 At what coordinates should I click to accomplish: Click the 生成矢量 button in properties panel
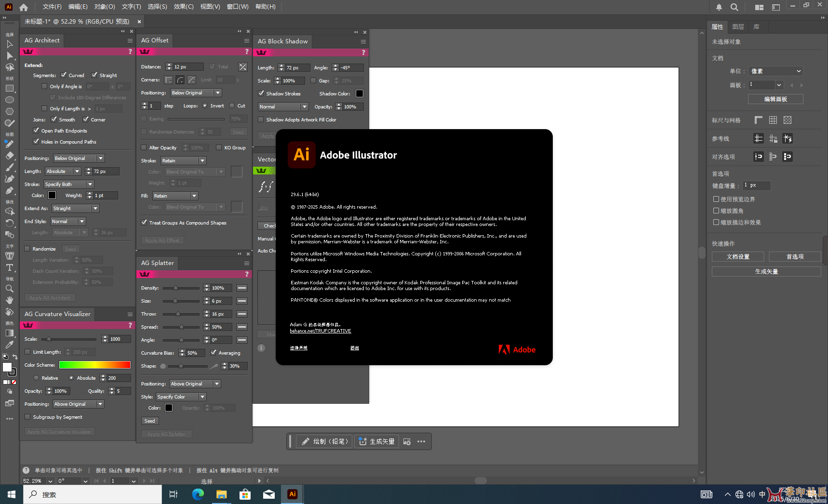766,272
